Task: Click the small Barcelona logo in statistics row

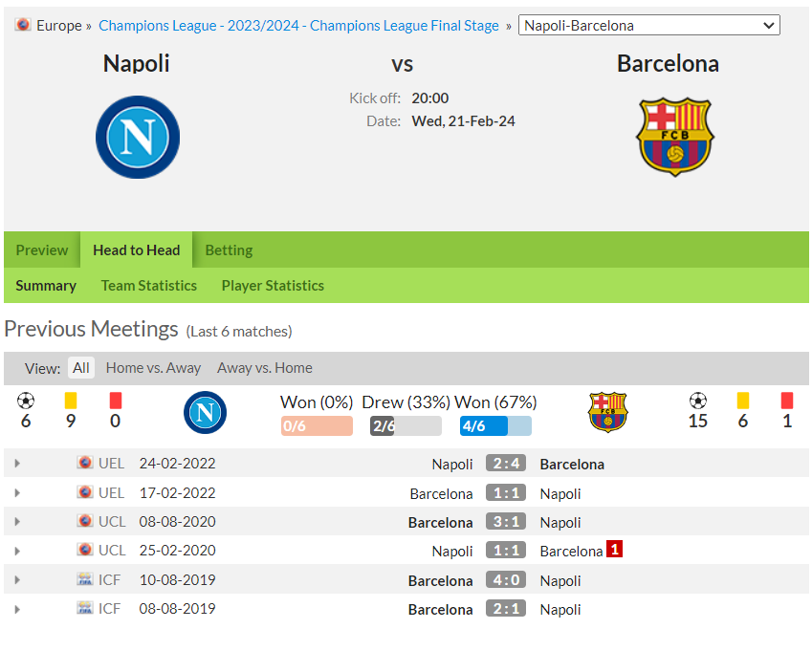Action: click(x=608, y=412)
